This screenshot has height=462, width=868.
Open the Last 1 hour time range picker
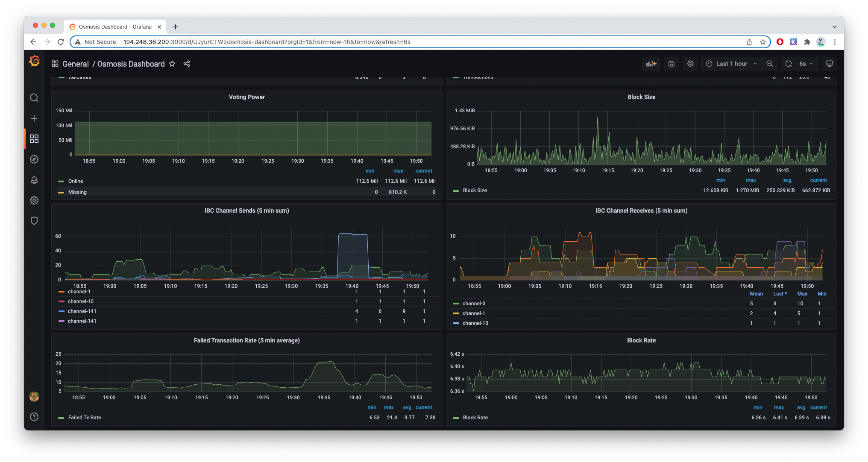point(731,64)
